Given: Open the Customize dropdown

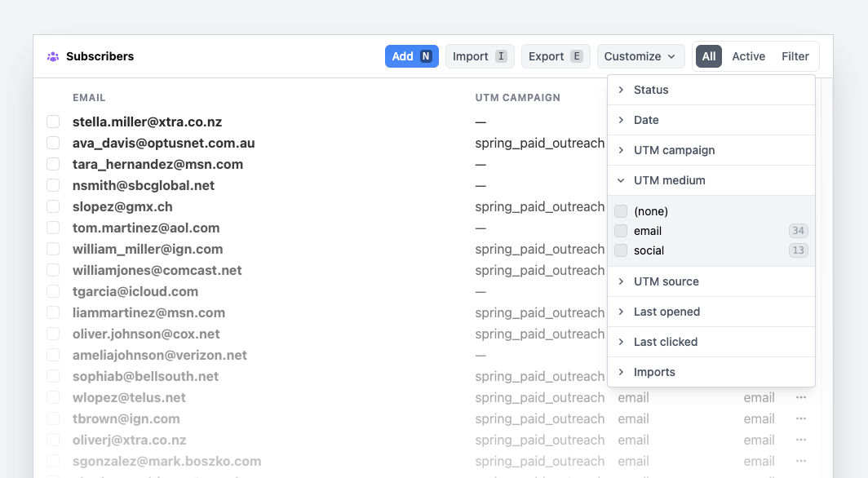Looking at the screenshot, I should click(x=640, y=56).
